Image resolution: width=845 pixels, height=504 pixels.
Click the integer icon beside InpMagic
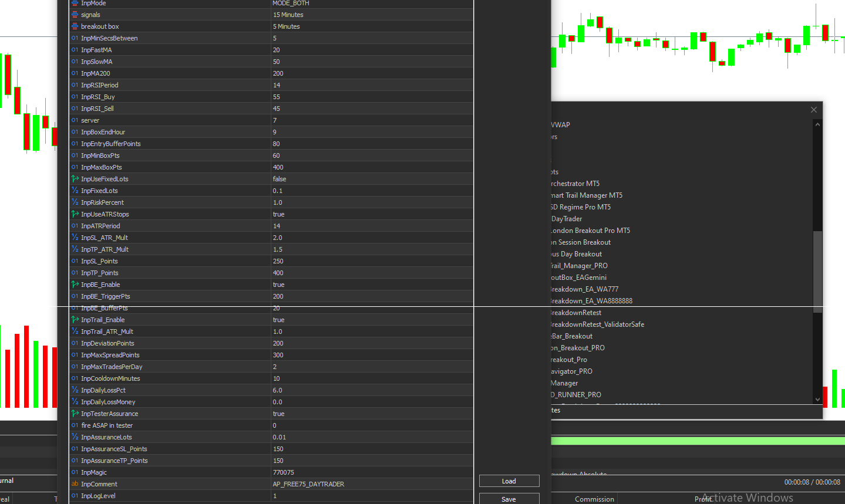point(76,472)
